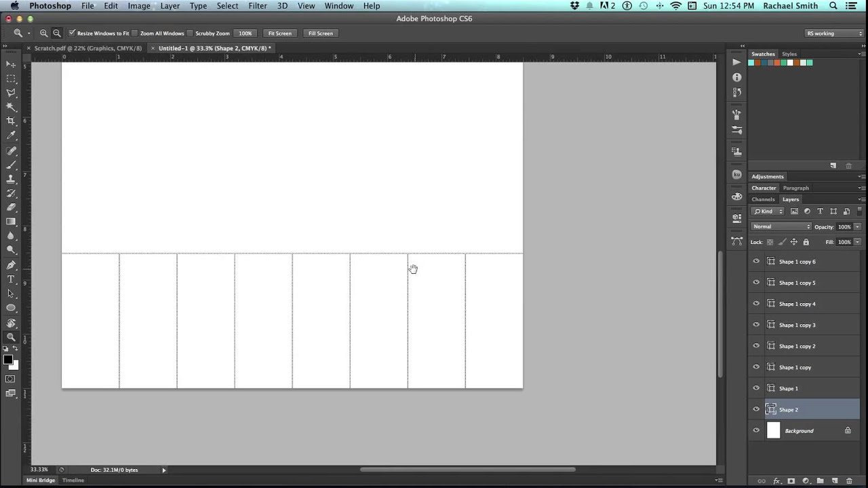Select the Zoom tool in toolbox
This screenshot has height=488, width=868.
[11, 337]
